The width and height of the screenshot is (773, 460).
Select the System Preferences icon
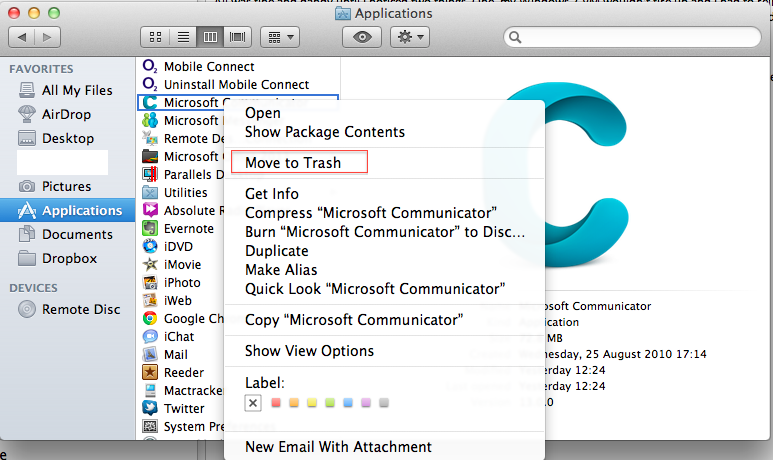(150, 426)
